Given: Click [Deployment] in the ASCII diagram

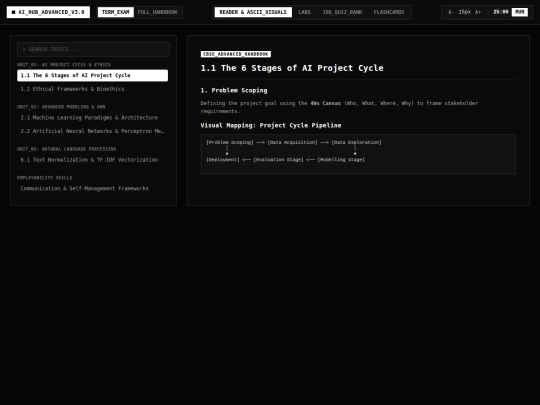Looking at the screenshot, I should point(223,159).
